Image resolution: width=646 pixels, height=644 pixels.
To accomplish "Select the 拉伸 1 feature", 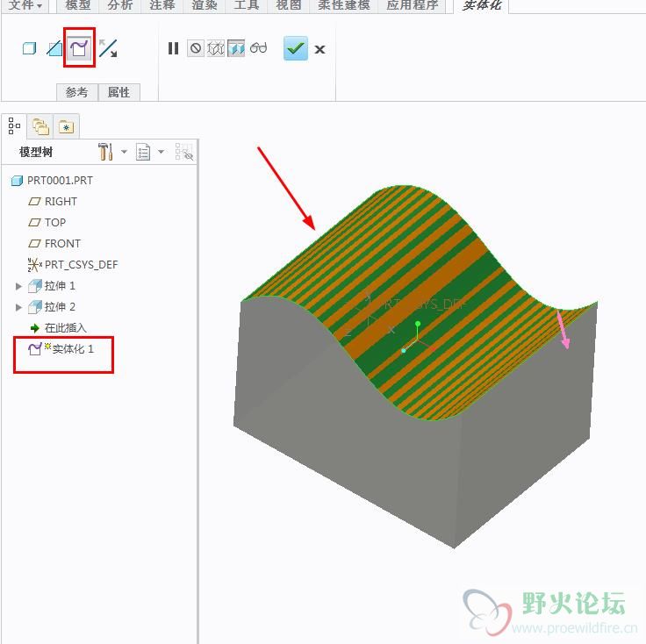I will click(x=52, y=286).
